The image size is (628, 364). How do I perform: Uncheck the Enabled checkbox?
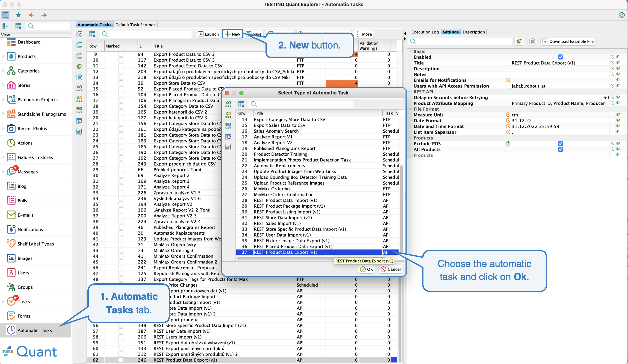pyautogui.click(x=560, y=57)
